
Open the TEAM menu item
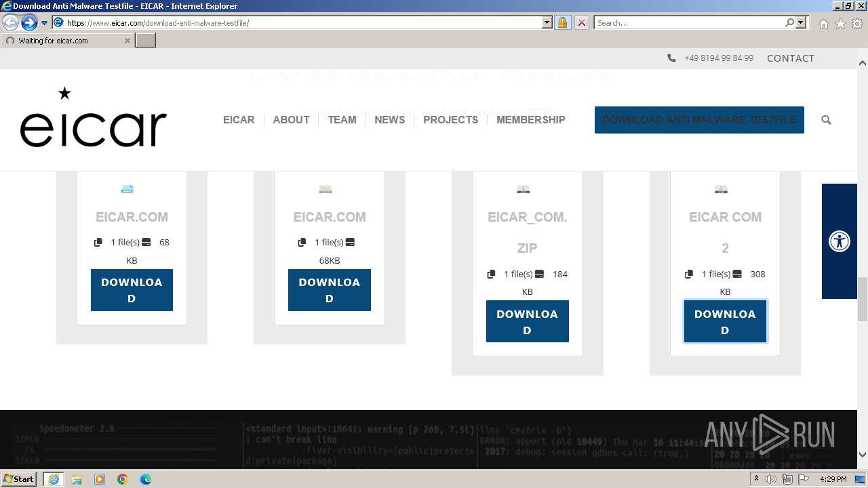click(x=342, y=119)
